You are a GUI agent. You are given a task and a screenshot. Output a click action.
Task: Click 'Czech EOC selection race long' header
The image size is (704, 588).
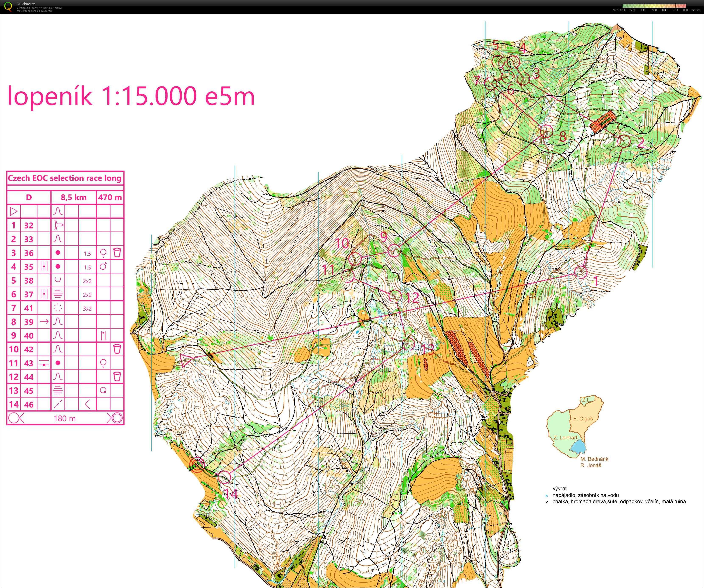point(65,178)
